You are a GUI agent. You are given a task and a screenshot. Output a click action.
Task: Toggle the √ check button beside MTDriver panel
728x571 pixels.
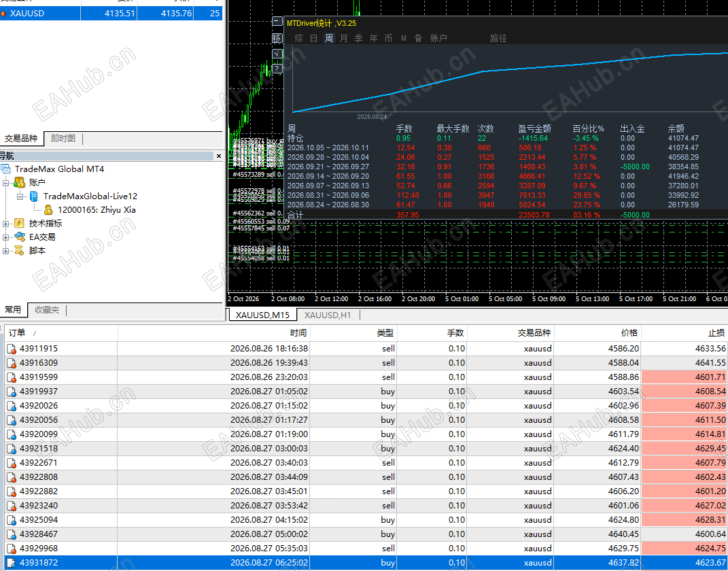[277, 54]
